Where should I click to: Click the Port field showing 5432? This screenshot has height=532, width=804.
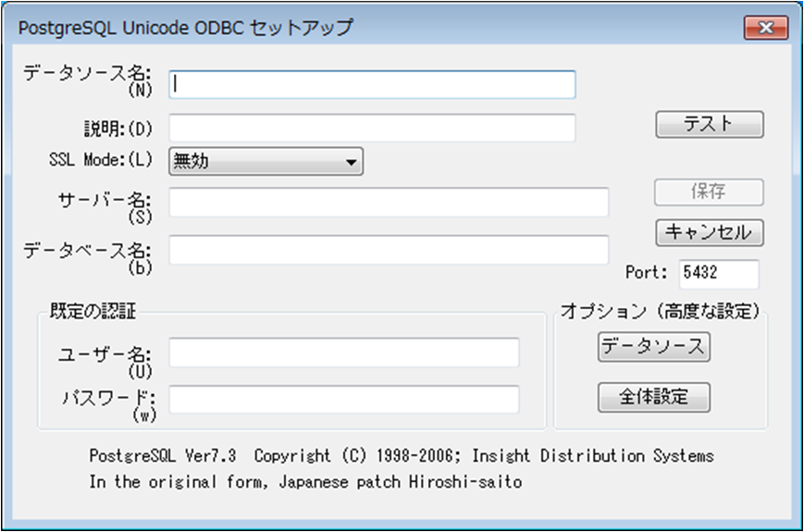[719, 274]
